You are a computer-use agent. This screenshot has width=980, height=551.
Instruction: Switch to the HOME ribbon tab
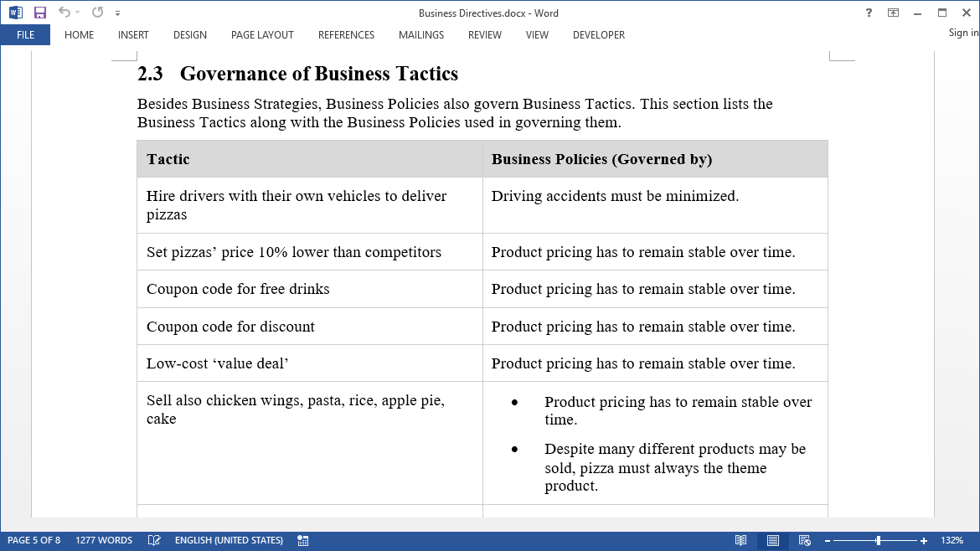click(x=79, y=35)
